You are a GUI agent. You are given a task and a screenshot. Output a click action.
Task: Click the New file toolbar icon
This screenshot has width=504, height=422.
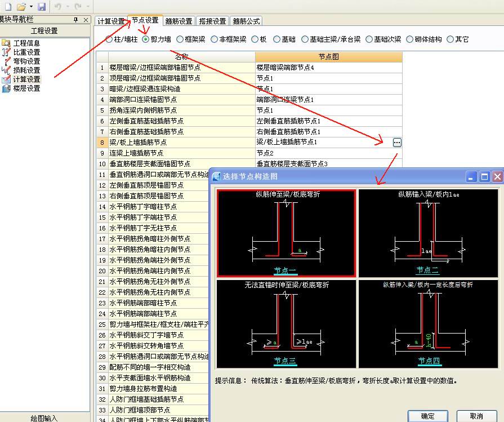[8, 6]
